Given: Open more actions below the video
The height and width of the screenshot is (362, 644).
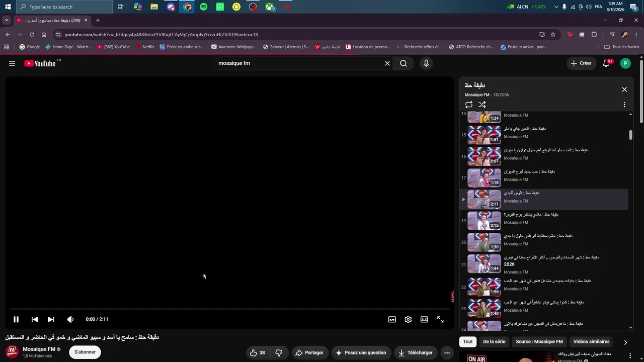Looking at the screenshot, I should 447,353.
